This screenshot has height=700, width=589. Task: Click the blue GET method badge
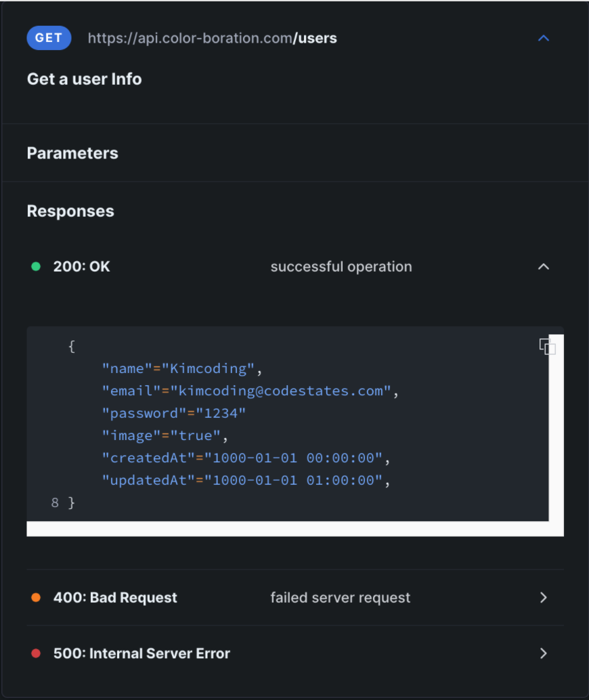point(49,38)
